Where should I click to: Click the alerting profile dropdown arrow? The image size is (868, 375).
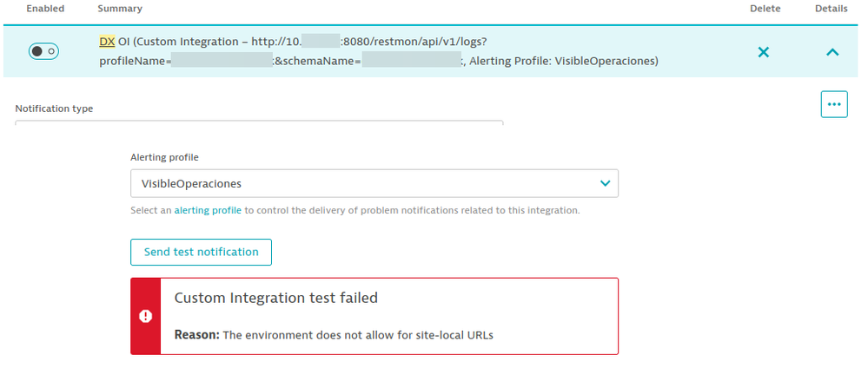pos(605,184)
